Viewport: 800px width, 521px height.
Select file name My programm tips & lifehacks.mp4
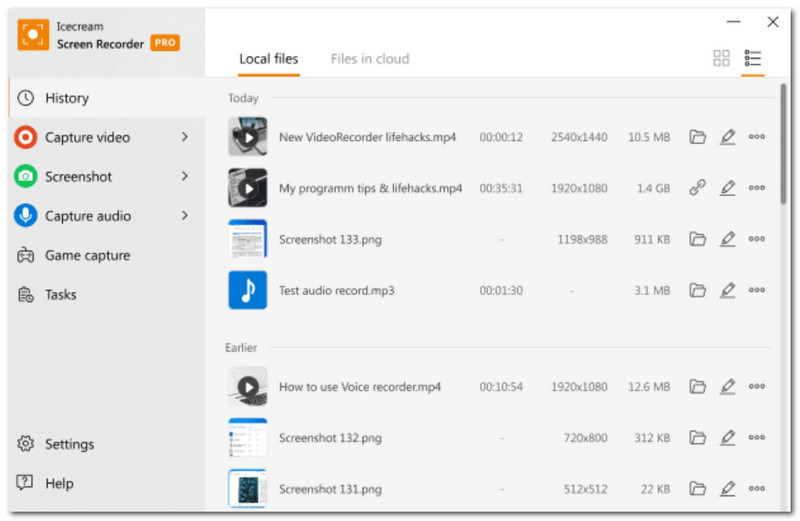pos(370,188)
